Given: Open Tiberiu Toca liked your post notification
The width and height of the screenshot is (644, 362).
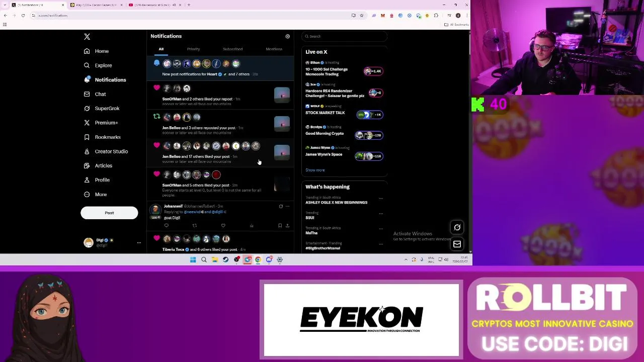Looking at the screenshot, I should [220, 243].
